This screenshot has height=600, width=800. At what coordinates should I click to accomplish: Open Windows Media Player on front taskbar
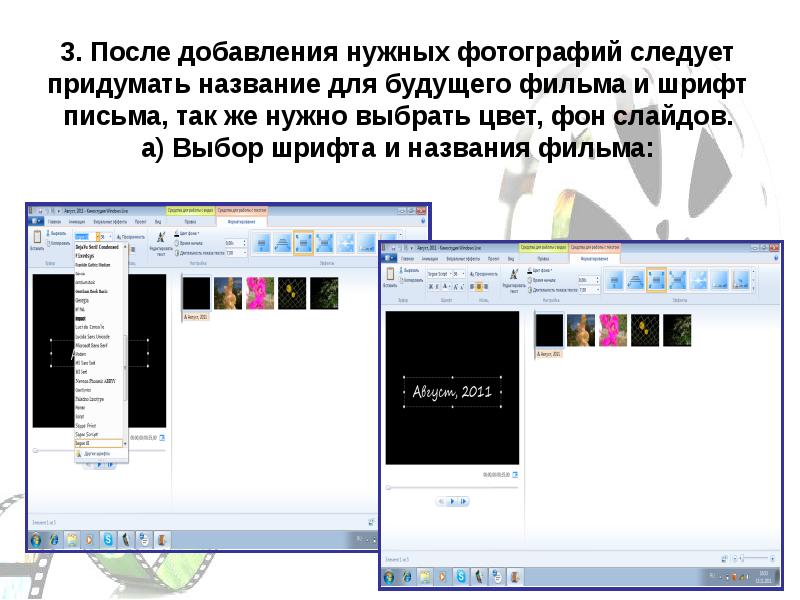[443, 577]
